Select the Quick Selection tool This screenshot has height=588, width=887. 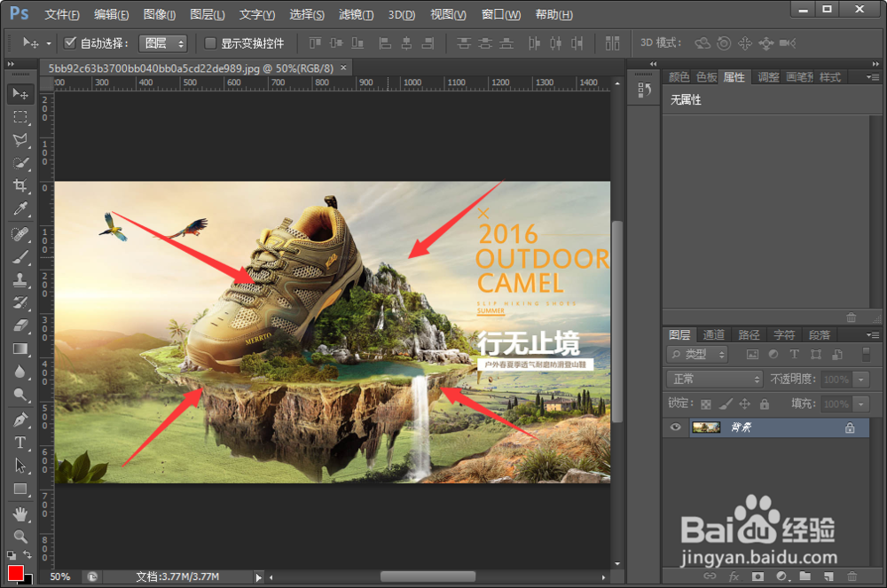20,163
